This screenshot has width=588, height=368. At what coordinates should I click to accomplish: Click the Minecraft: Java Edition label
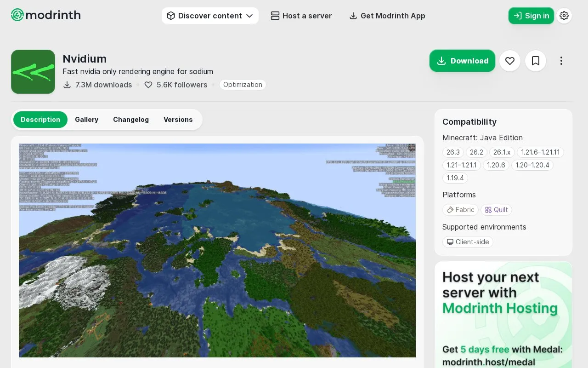(482, 138)
